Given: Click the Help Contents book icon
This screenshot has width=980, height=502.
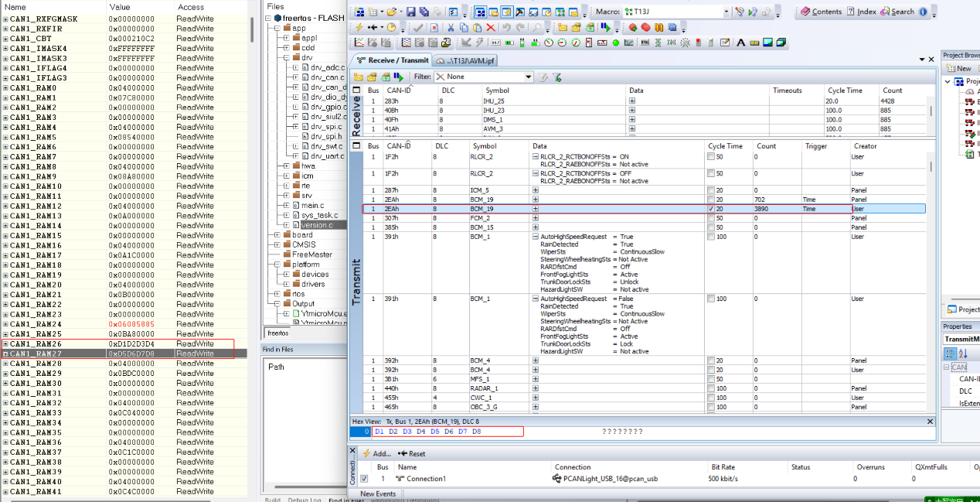Looking at the screenshot, I should pos(805,12).
